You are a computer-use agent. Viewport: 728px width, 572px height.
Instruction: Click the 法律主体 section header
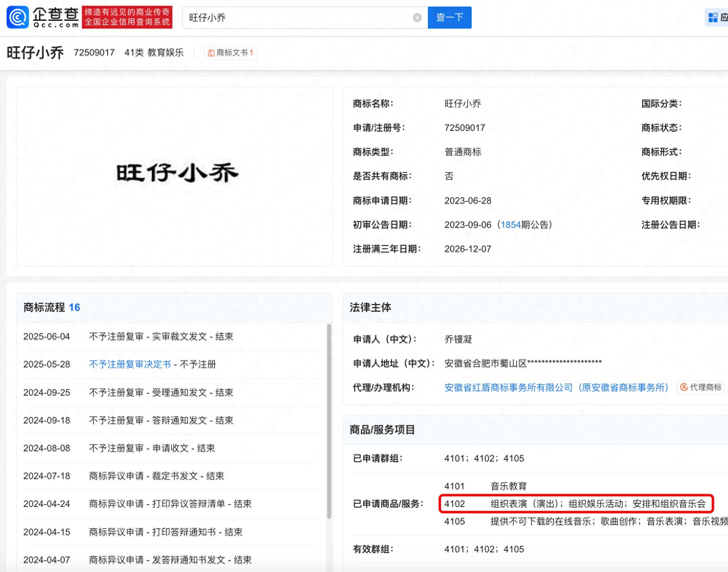(370, 307)
